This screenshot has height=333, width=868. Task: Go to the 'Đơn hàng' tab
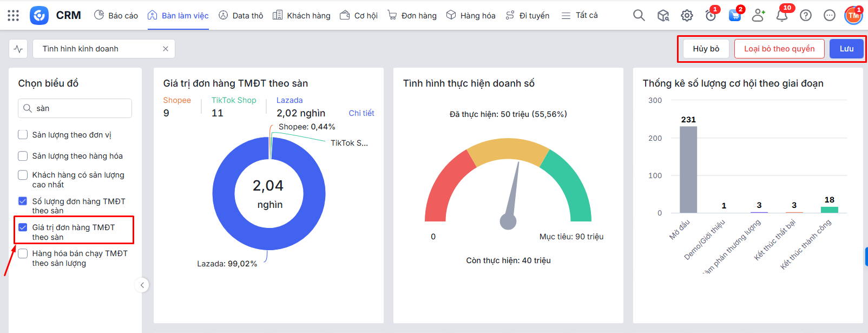412,16
